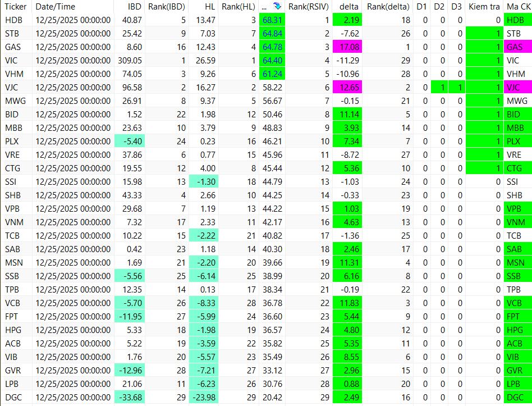Click the Rank(delta) column header
The height and width of the screenshot is (406, 532).
(x=388, y=6)
